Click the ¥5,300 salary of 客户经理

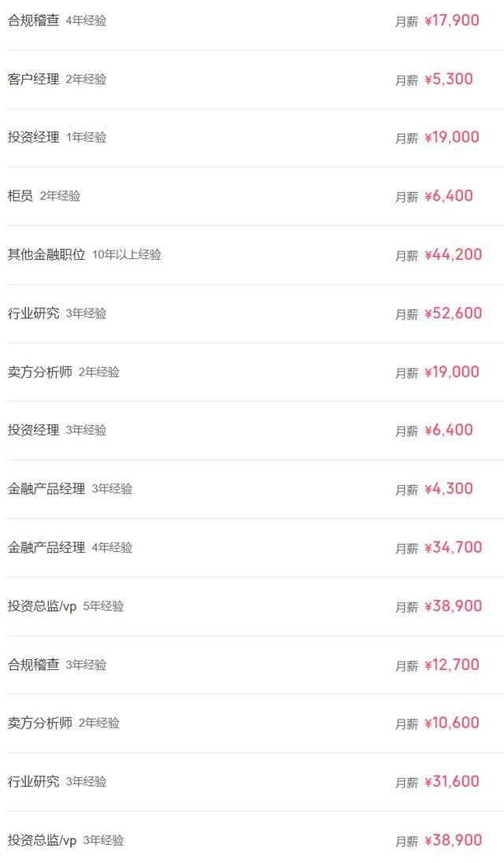(448, 79)
